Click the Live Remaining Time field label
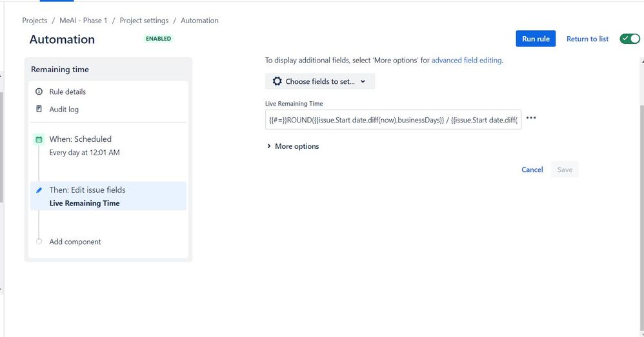This screenshot has width=644, height=337. tap(294, 104)
